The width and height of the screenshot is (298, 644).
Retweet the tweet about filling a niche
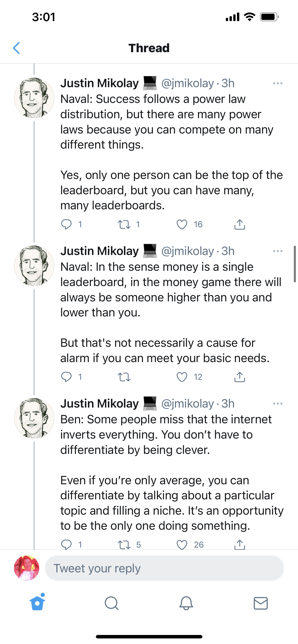point(124,545)
